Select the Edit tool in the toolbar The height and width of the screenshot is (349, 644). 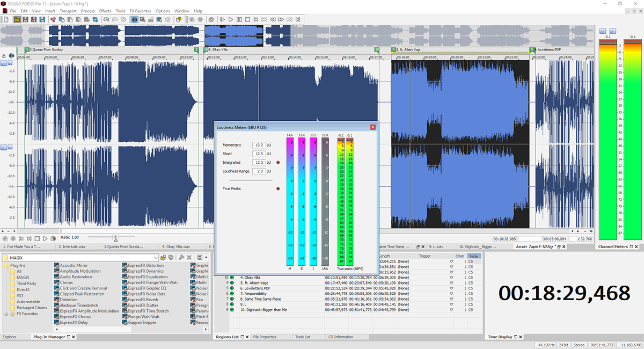coord(135,19)
